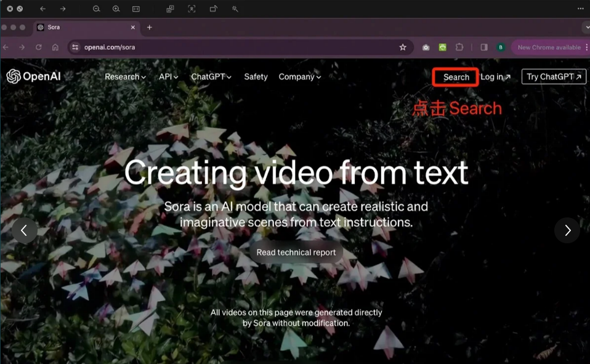Click the "Sora is an AI model" description
This screenshot has height=364, width=590.
296,214
